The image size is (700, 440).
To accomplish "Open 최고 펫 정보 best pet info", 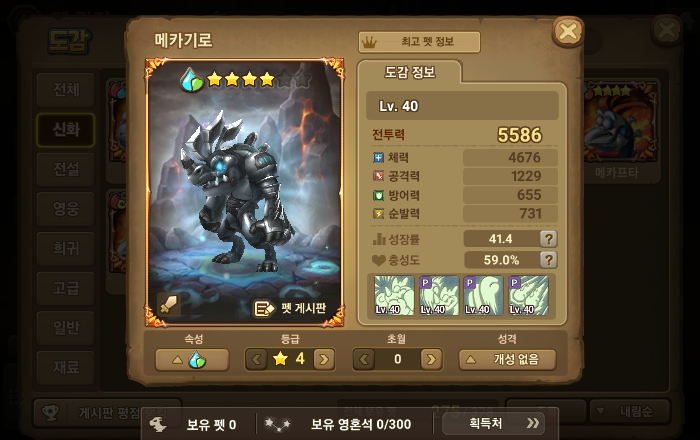I will 419,42.
